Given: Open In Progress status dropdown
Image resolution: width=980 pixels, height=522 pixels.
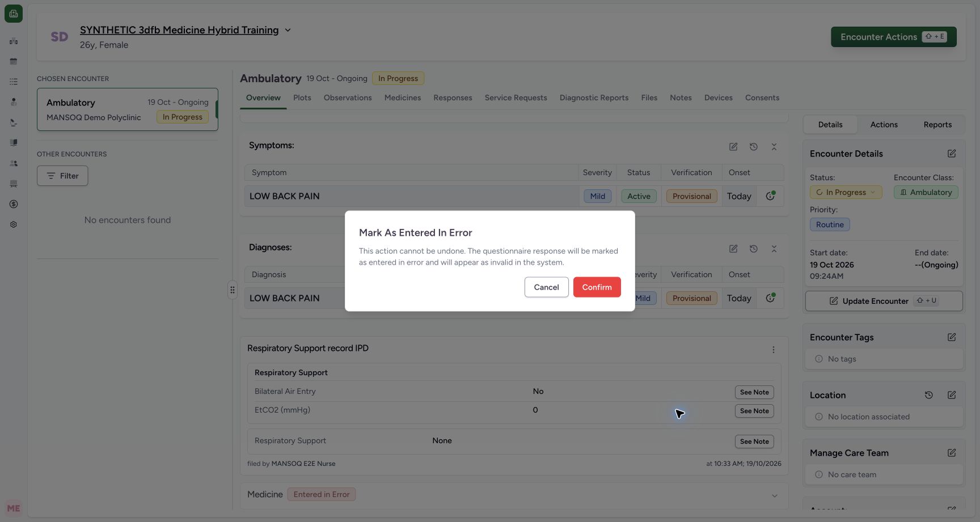Looking at the screenshot, I should pyautogui.click(x=846, y=192).
